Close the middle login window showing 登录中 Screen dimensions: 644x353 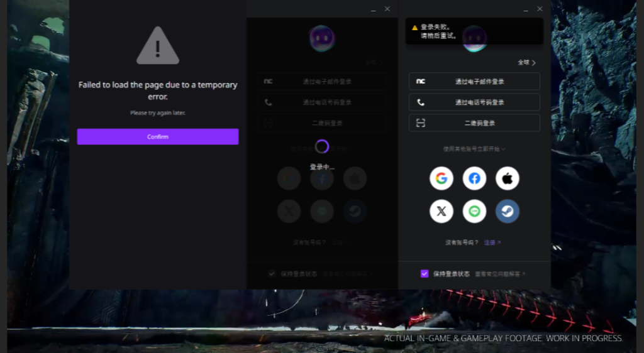point(387,9)
